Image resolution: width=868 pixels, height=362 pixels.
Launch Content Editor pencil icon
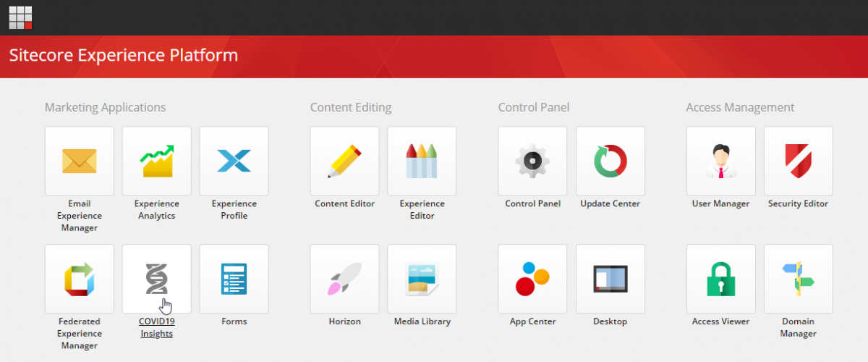tap(344, 161)
